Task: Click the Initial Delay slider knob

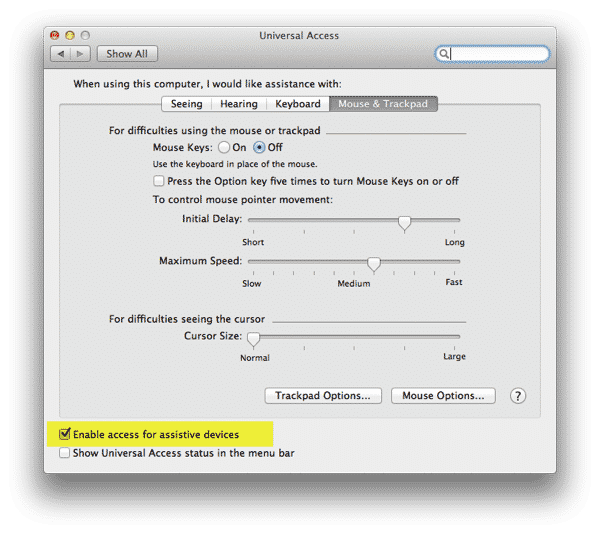Action: (x=404, y=223)
